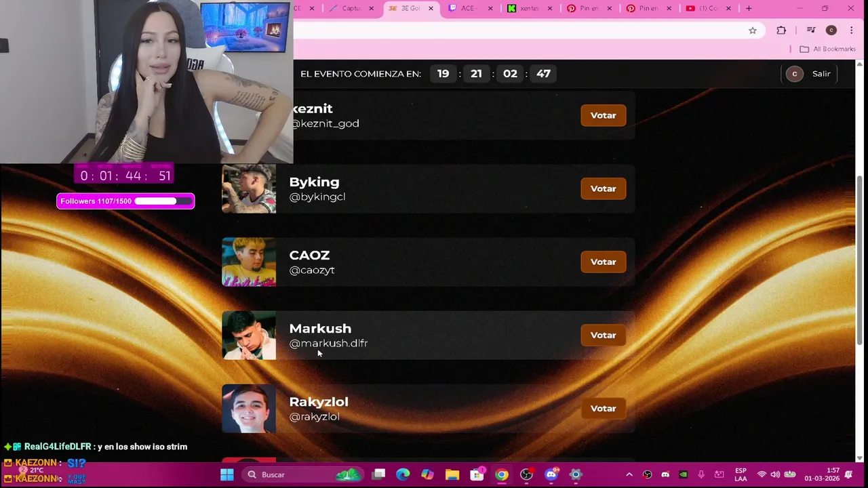Image resolution: width=868 pixels, height=488 pixels.
Task: Click the @keznit_god handle text
Action: [x=325, y=123]
